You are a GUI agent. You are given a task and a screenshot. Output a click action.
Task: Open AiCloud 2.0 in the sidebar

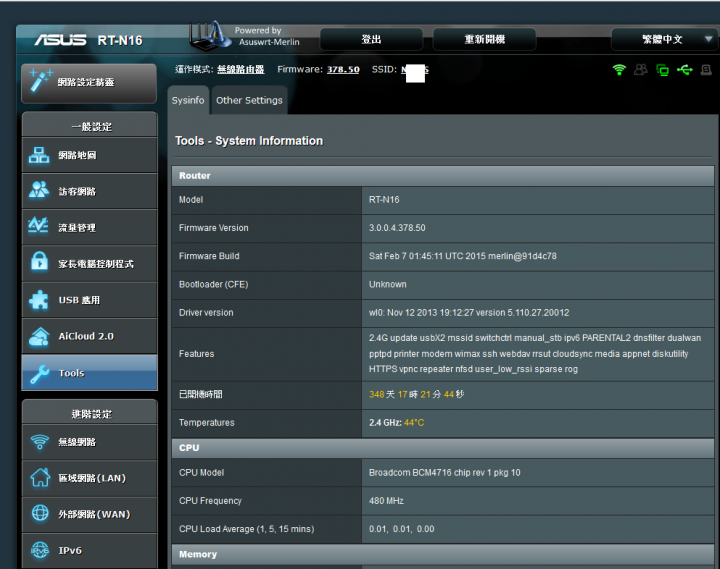tap(90, 336)
